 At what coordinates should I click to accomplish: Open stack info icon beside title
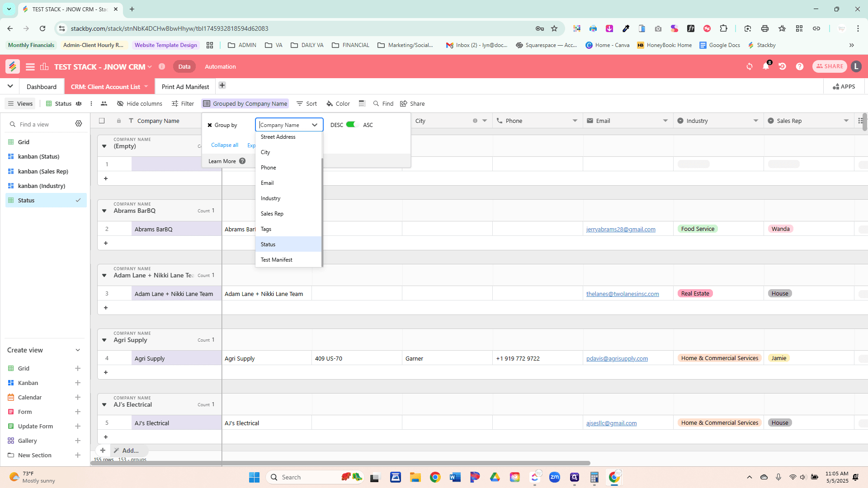pyautogui.click(x=162, y=66)
